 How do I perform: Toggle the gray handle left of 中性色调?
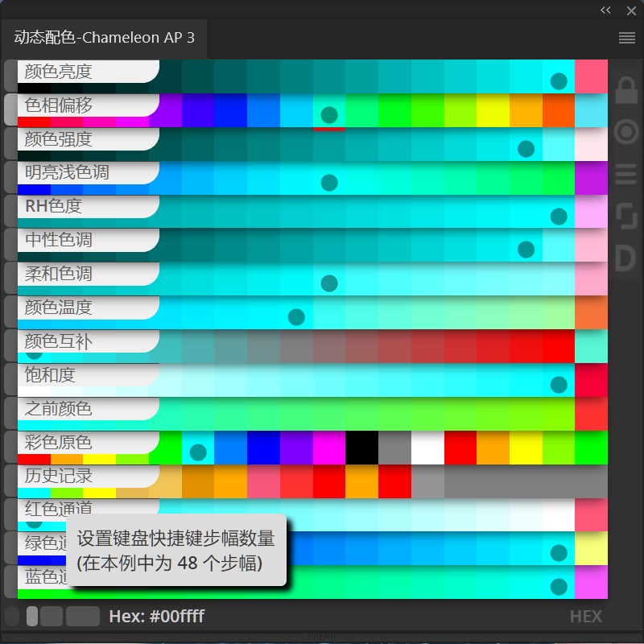coord(10,245)
